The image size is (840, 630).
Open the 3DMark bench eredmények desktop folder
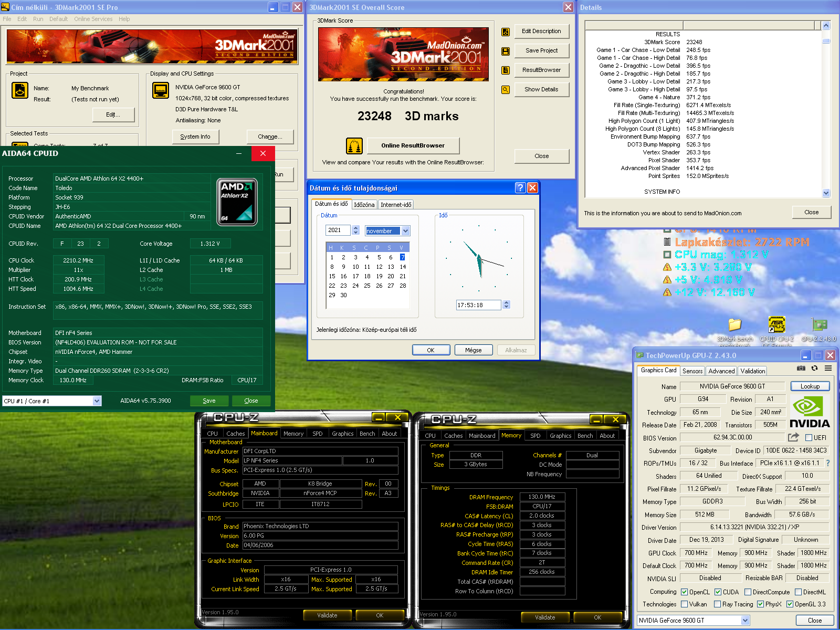tap(735, 331)
